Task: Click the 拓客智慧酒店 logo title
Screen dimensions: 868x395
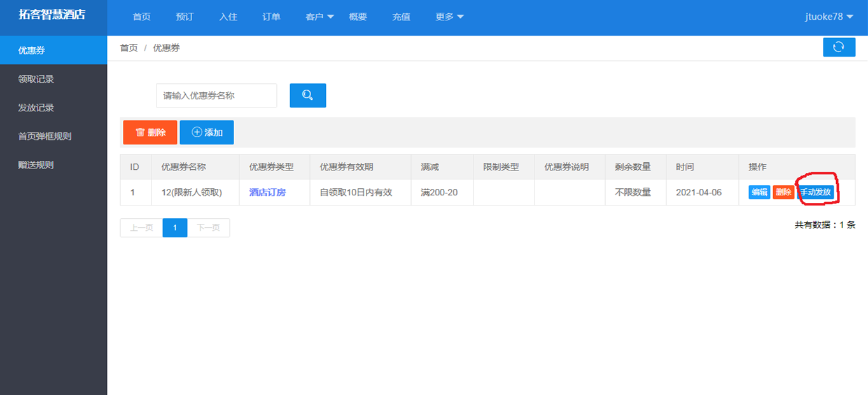Action: (x=52, y=15)
